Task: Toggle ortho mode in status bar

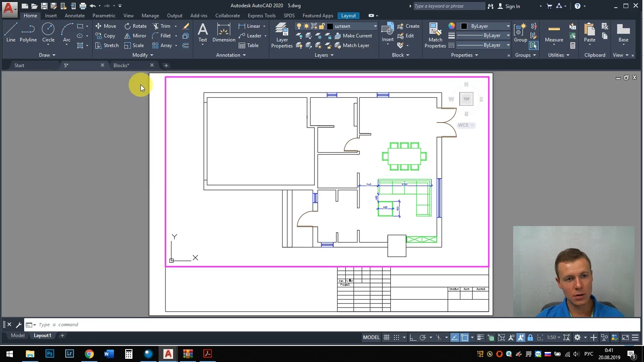Action: (413, 337)
